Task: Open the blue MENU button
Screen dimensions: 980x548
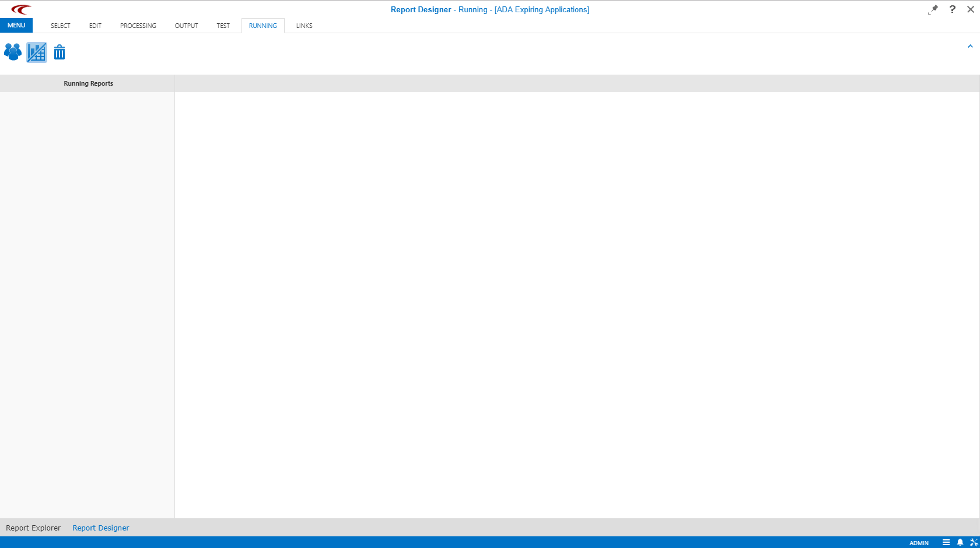Action: (16, 25)
